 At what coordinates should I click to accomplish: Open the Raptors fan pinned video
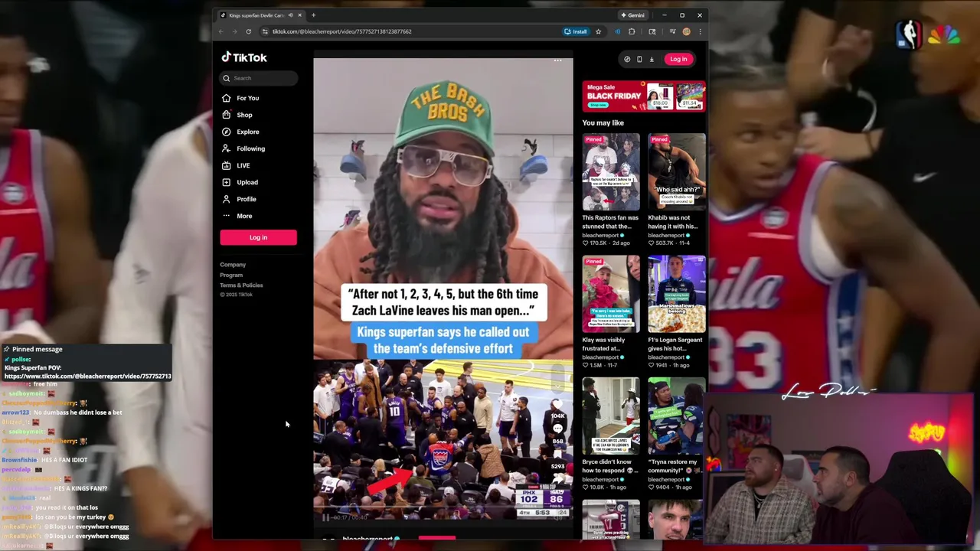[611, 172]
